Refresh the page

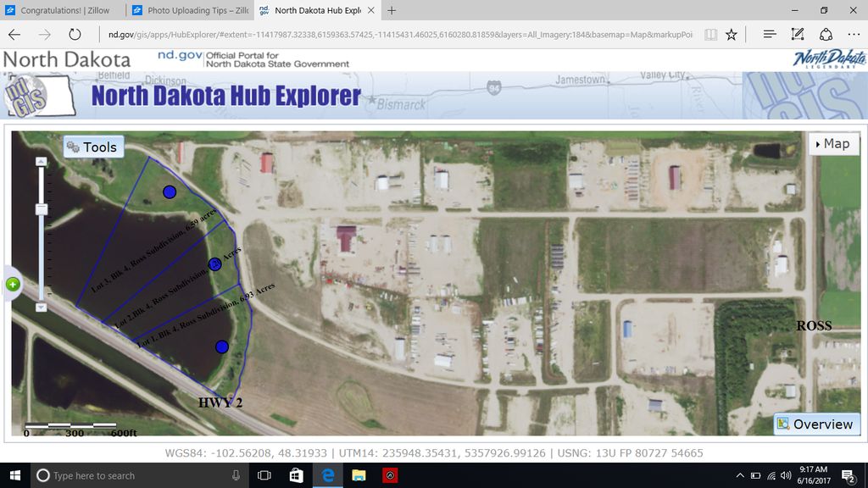point(75,35)
